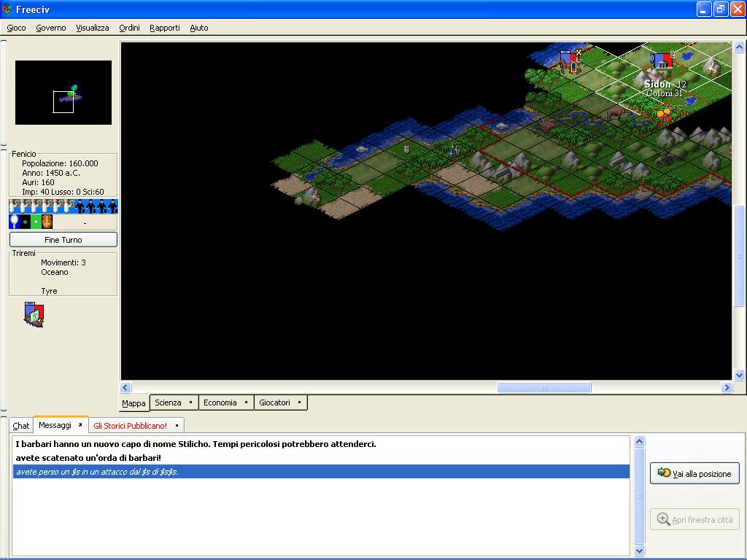
Task: Click the message list scroll down arrow
Action: click(x=639, y=551)
